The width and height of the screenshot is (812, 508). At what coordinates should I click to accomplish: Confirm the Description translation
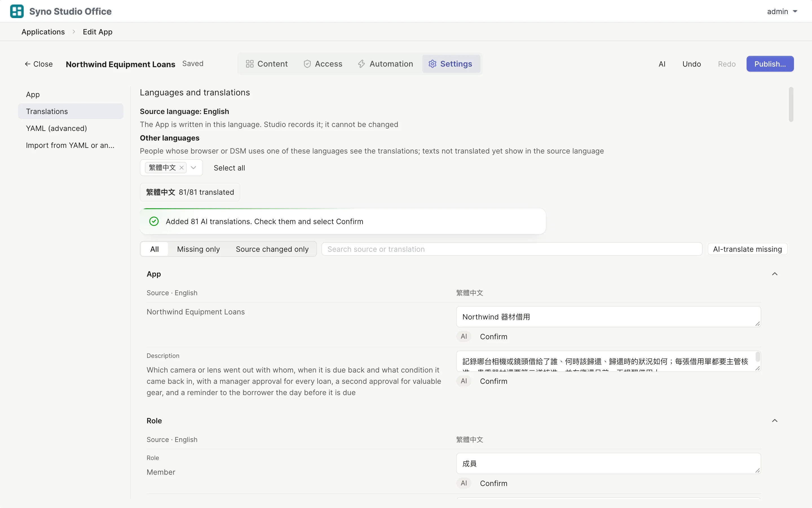493,381
